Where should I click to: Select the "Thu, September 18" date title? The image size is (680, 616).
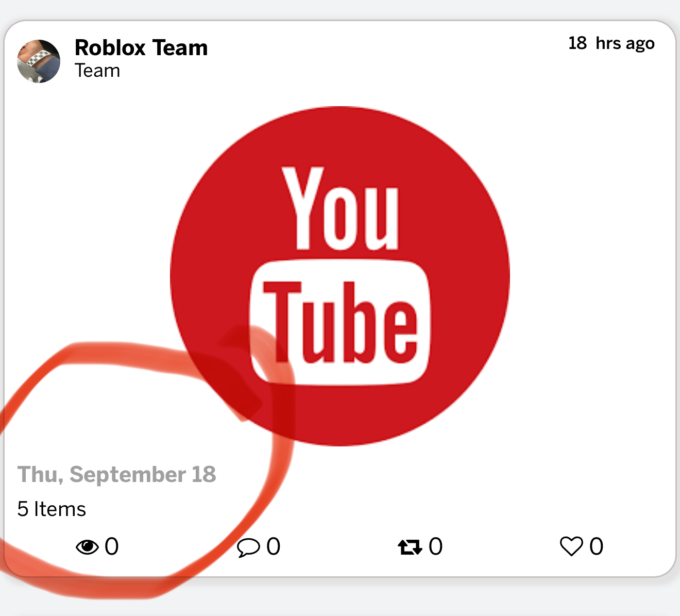(x=117, y=474)
